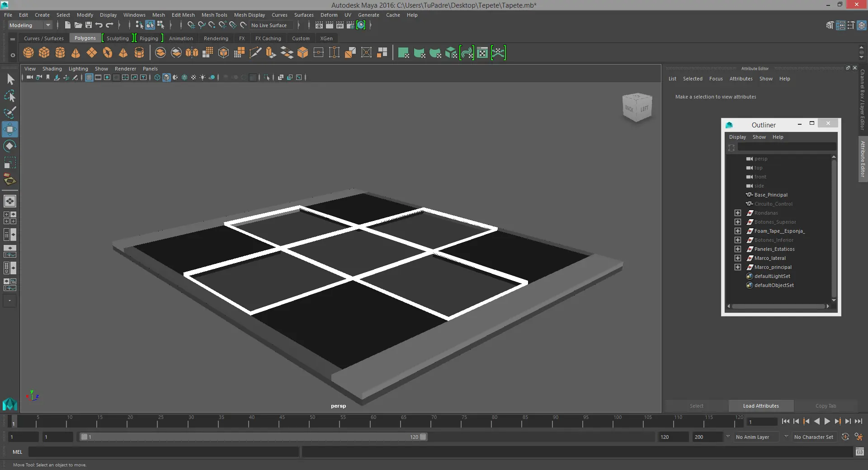Image resolution: width=868 pixels, height=470 pixels.
Task: Toggle the Resolution Gate display
Action: point(107,77)
